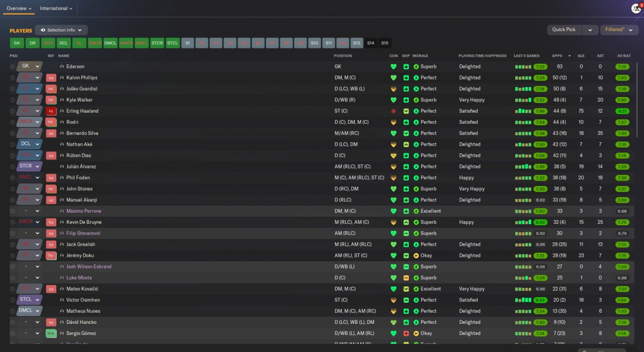
Task: Click Erling Haaland's last five games bars
Action: [523, 111]
